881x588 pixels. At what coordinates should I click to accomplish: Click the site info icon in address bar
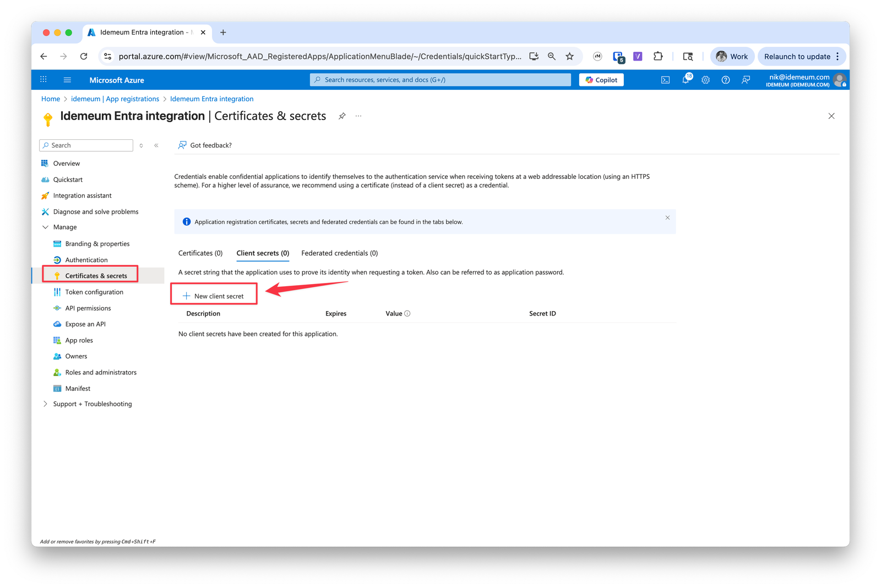click(x=108, y=56)
